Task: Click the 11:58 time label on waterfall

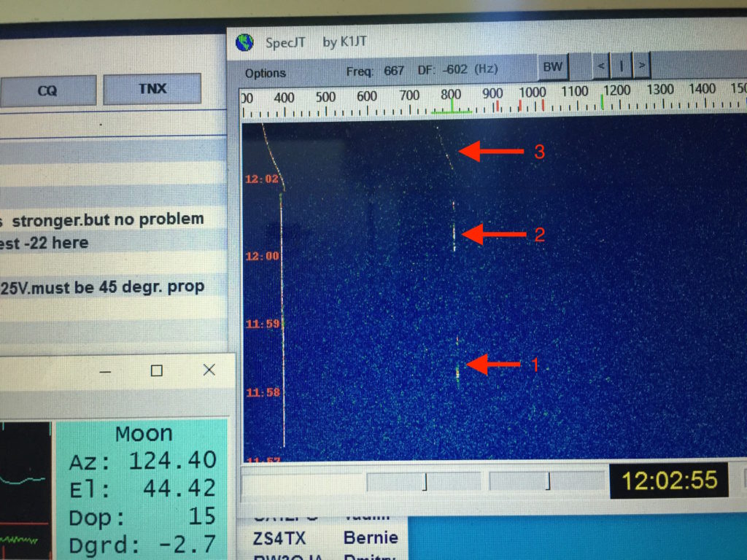Action: [x=263, y=392]
